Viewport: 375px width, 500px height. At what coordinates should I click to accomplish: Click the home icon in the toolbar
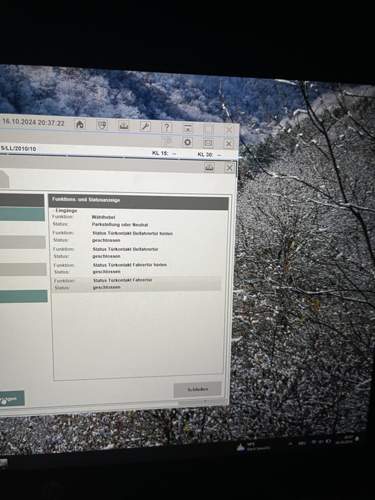[x=80, y=125]
